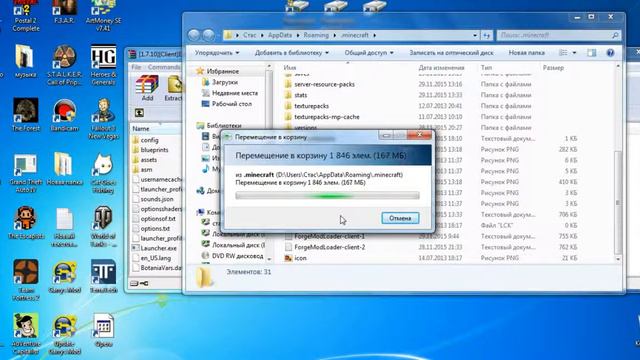Go back in the Explorer window

pyautogui.click(x=194, y=35)
